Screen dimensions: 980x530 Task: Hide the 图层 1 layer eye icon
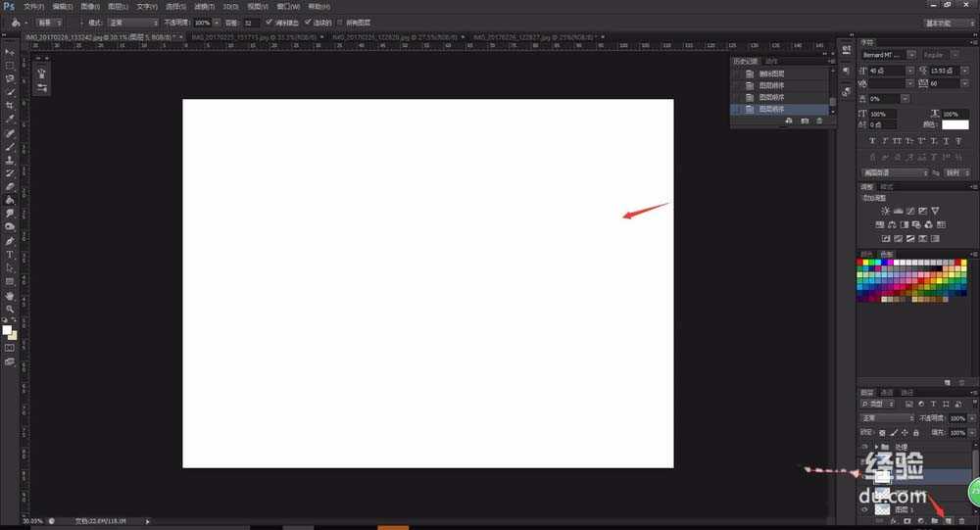[x=864, y=509]
